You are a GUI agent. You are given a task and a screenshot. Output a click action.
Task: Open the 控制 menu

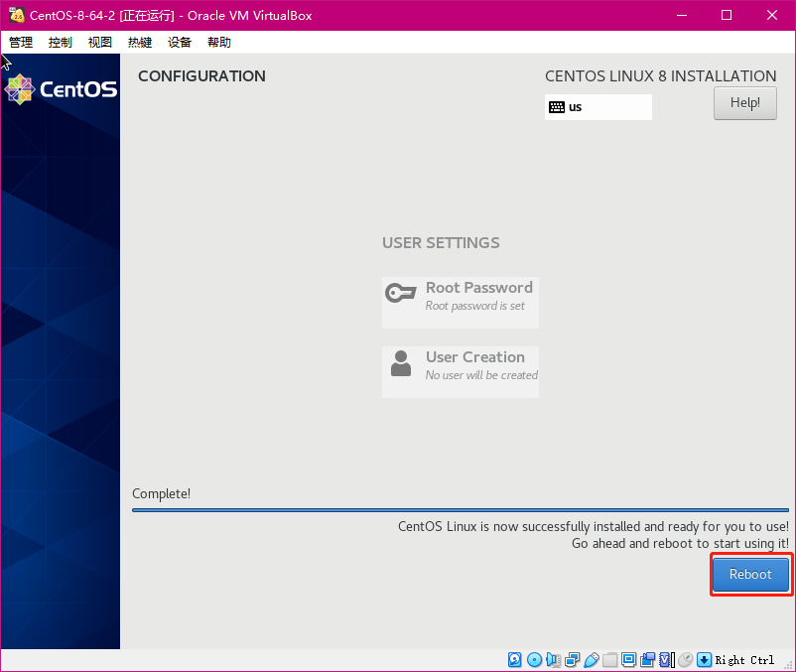60,42
